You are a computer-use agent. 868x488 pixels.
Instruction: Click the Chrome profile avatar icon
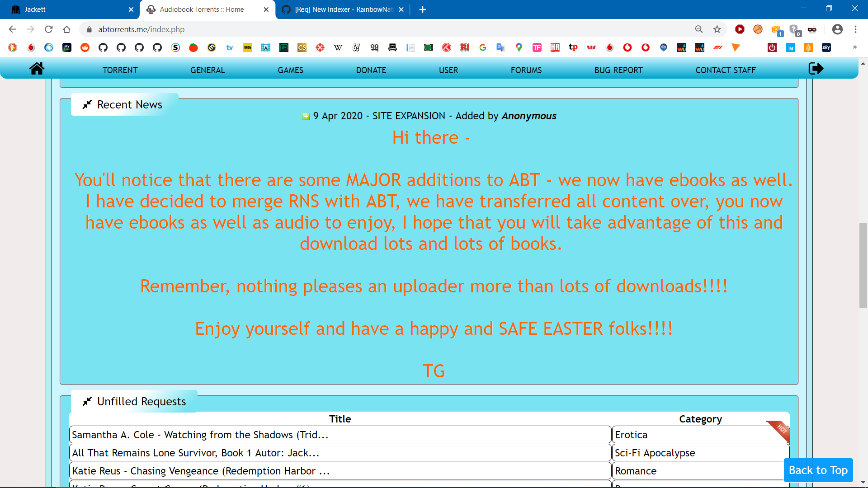coord(837,29)
